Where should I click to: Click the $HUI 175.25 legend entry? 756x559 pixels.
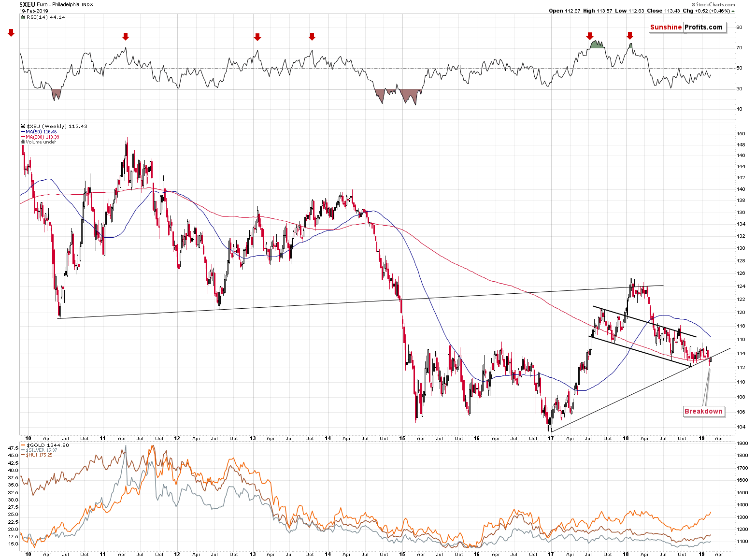[x=38, y=455]
